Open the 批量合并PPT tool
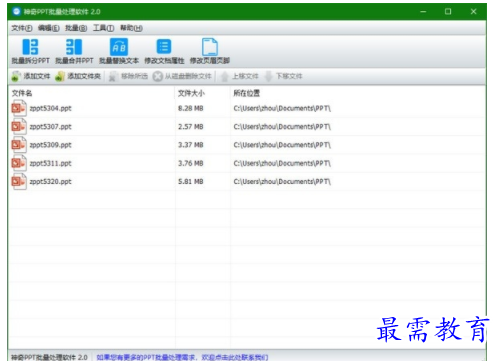Image resolution: width=498 pixels, height=361 pixels. pyautogui.click(x=74, y=51)
